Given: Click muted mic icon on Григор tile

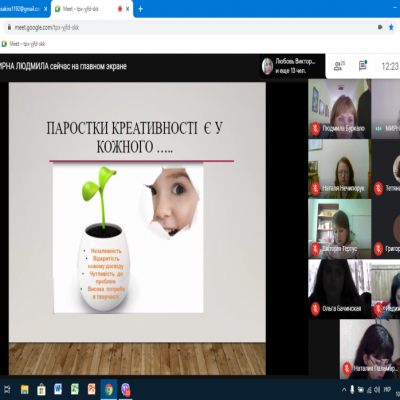Looking at the screenshot, I should [x=378, y=248].
